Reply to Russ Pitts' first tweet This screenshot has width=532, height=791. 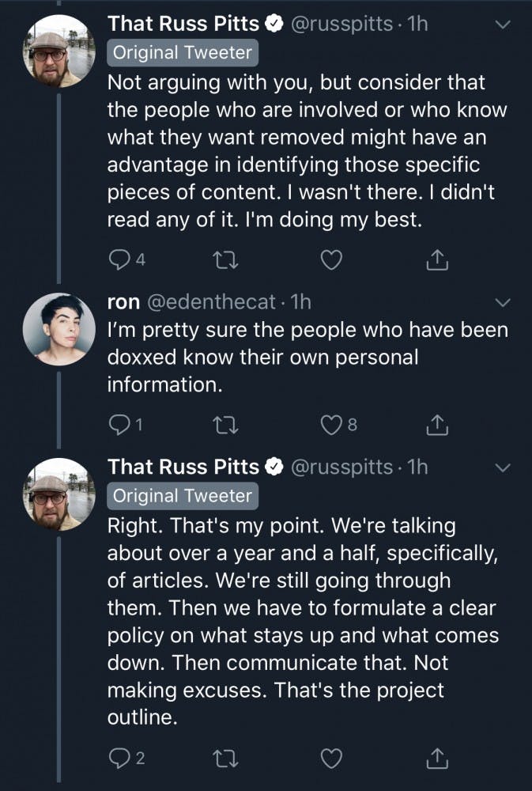118,259
